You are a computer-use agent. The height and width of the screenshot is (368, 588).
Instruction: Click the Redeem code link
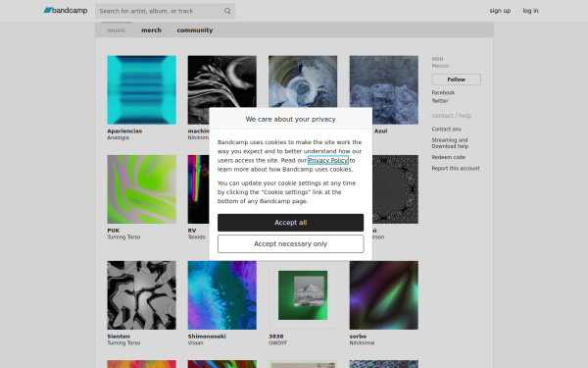point(448,157)
